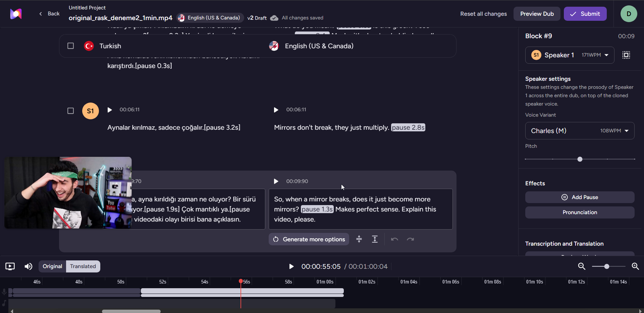Adjust the Pitch slider handle
The width and height of the screenshot is (644, 313).
tap(580, 160)
